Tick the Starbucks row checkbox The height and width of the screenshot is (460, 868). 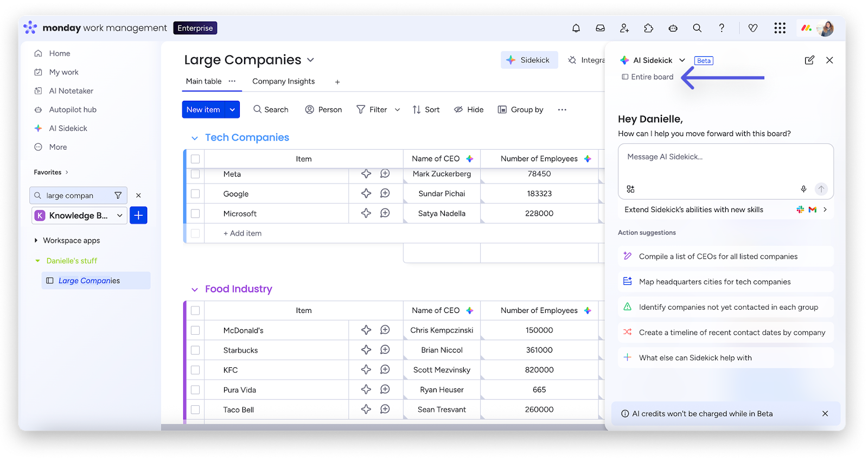195,350
